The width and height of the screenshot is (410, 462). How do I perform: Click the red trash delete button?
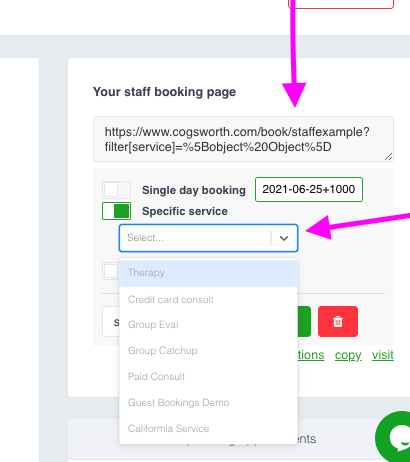click(338, 321)
